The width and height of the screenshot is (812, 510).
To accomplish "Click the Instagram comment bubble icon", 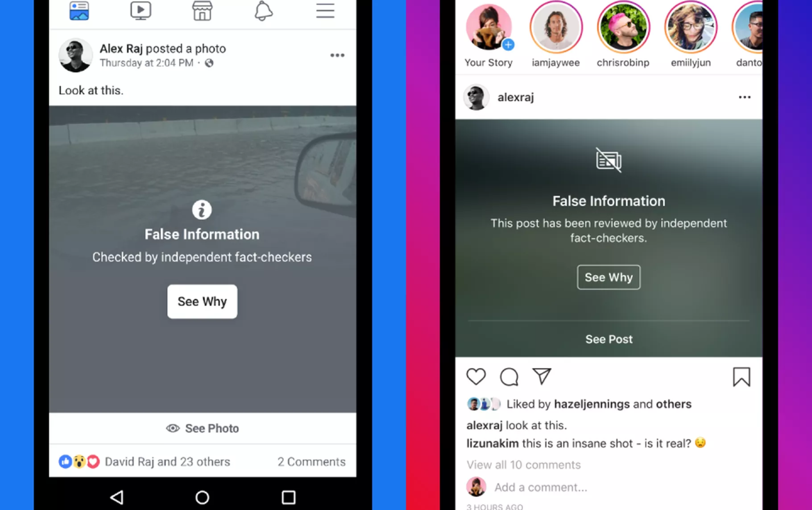I will pyautogui.click(x=509, y=376).
